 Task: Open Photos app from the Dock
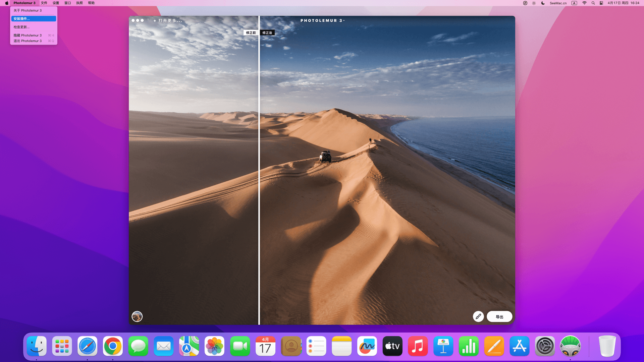pyautogui.click(x=214, y=346)
